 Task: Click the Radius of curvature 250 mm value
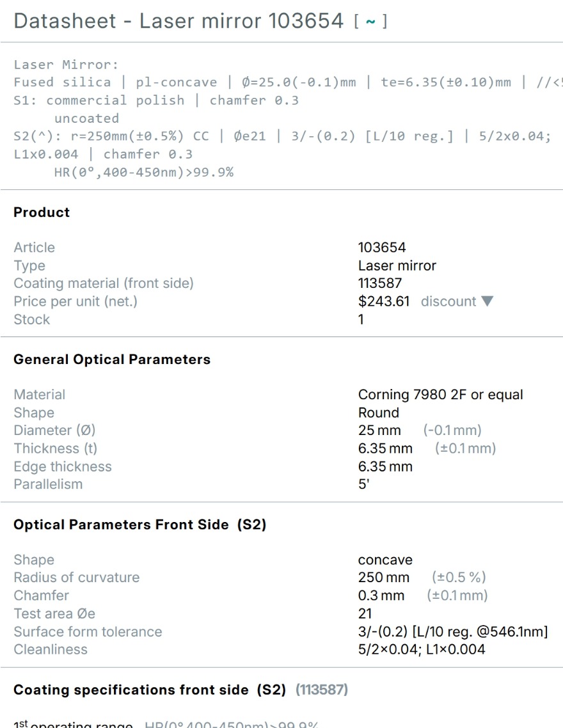click(x=383, y=578)
